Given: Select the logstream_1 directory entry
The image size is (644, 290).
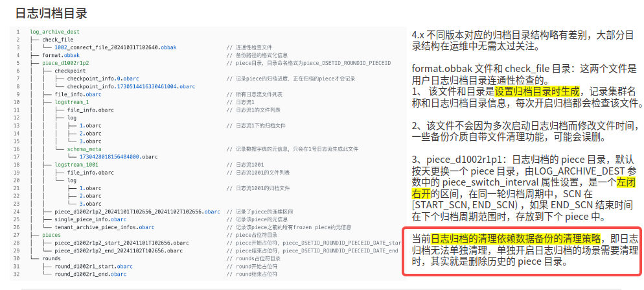Looking at the screenshot, I should pyautogui.click(x=71, y=102).
